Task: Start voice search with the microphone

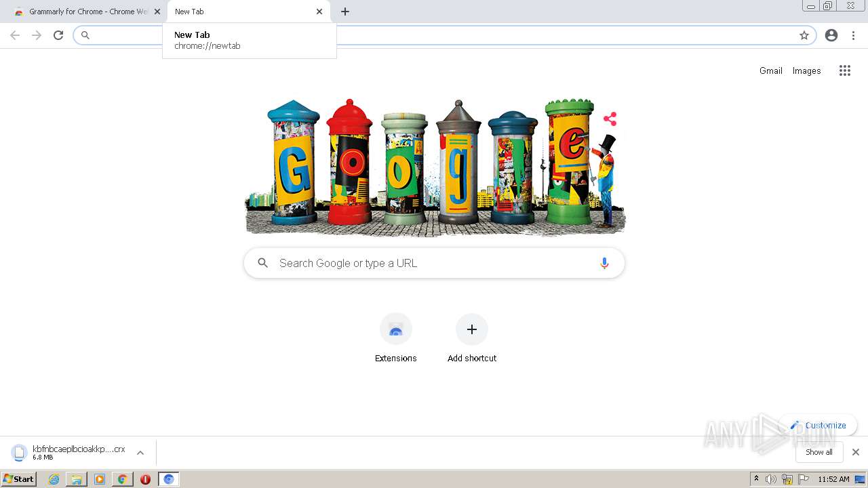Action: 604,263
